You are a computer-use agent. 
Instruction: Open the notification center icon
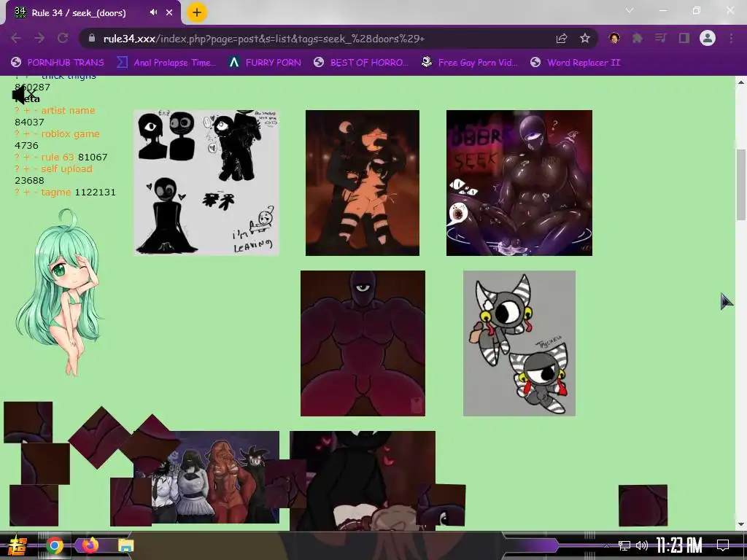click(x=723, y=545)
